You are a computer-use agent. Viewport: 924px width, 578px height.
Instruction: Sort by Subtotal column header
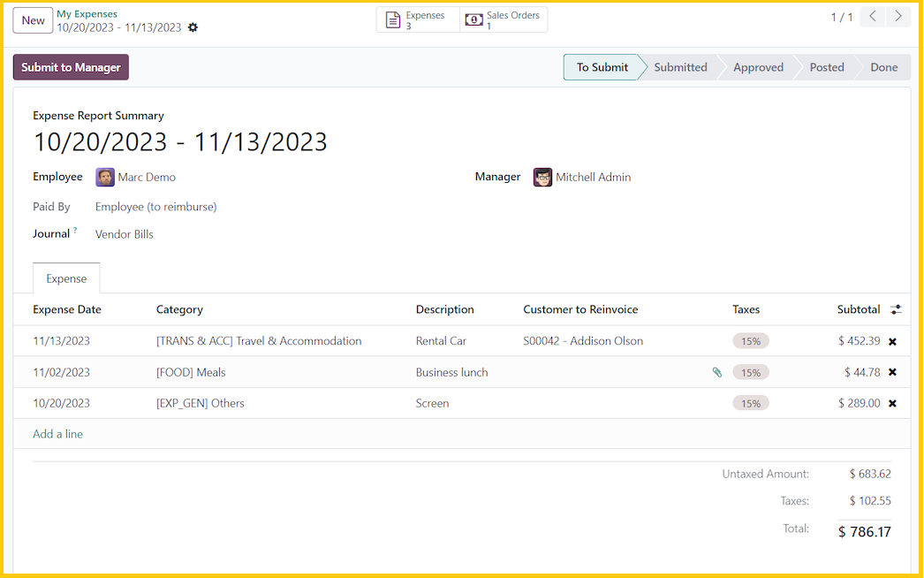tap(859, 309)
